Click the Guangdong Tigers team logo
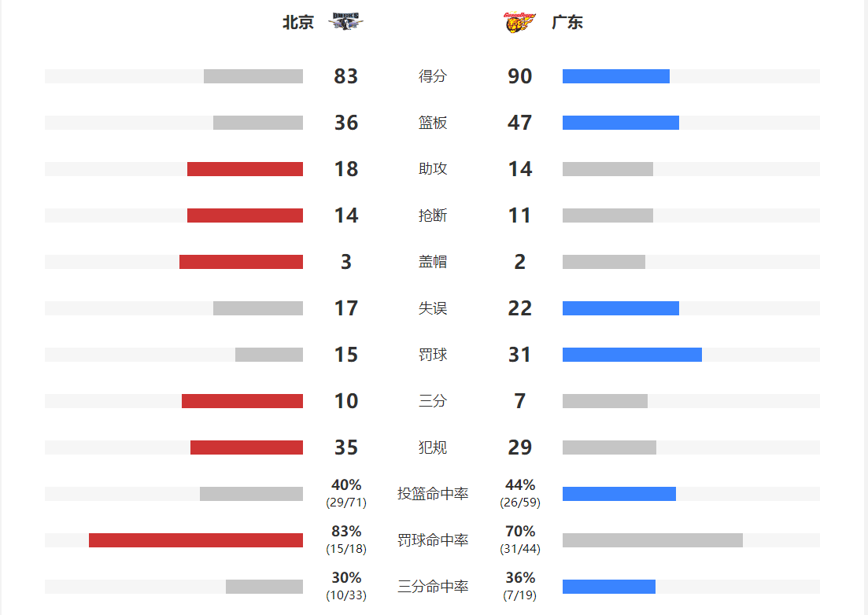The image size is (868, 615). 520,22
